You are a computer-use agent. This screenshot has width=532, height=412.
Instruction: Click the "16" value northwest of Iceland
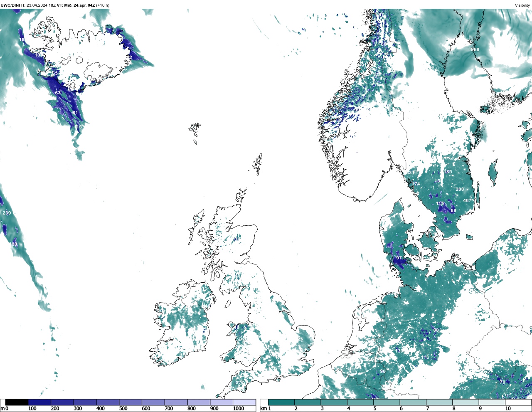click(22, 39)
